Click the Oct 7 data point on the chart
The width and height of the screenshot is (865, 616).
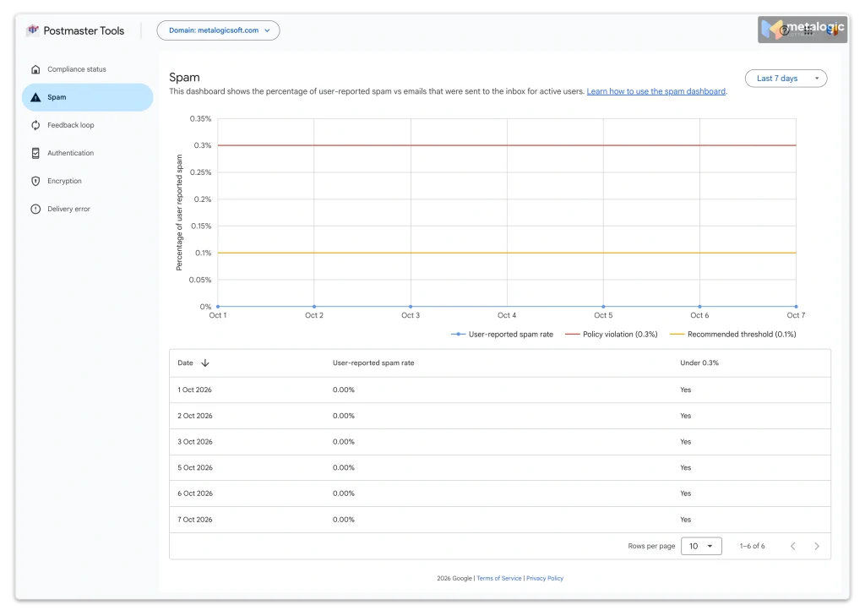point(796,307)
